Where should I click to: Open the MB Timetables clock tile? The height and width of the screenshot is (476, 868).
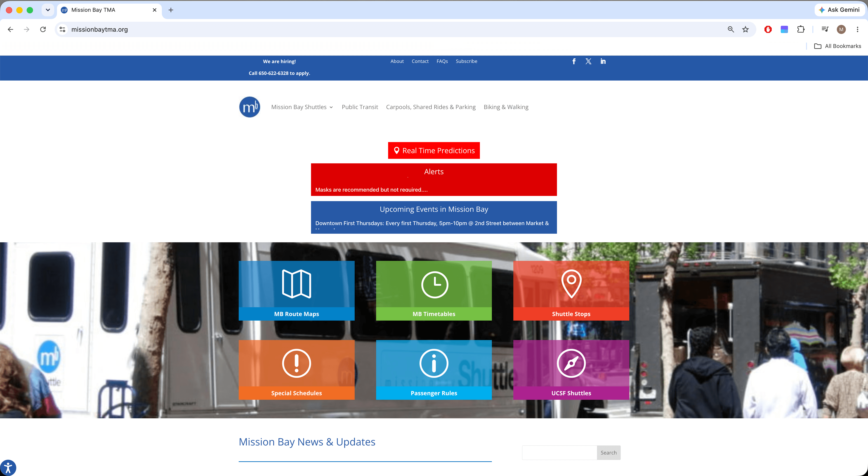click(434, 290)
